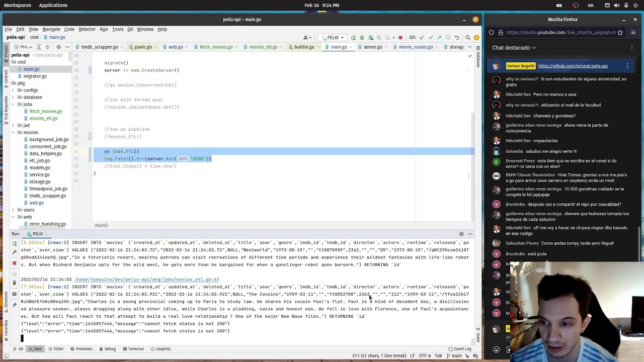This screenshot has height=362, width=644.
Task: Click UTF-8 encoding in status bar
Action: click(426, 356)
